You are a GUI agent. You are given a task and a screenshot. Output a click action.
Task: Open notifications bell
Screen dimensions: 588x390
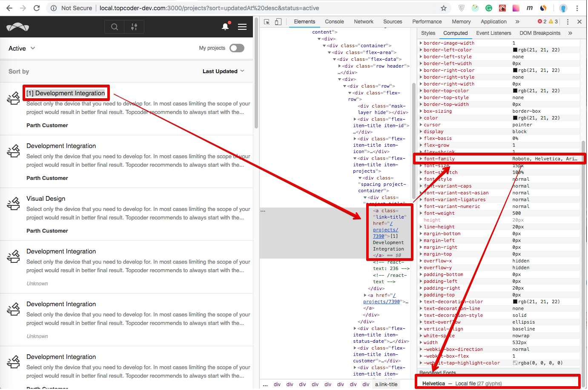click(225, 27)
